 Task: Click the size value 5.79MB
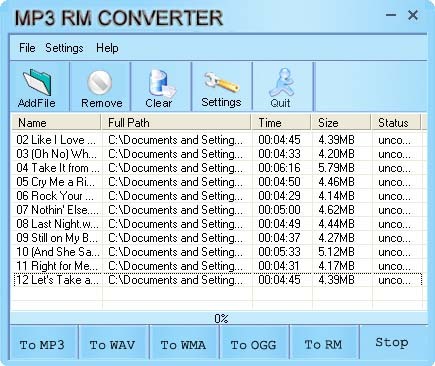tap(336, 168)
